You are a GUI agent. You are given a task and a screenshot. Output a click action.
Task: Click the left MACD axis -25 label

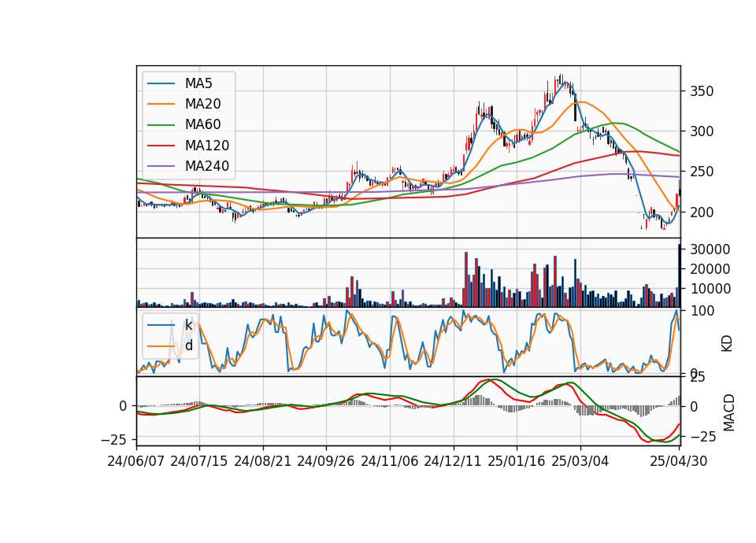pos(113,439)
